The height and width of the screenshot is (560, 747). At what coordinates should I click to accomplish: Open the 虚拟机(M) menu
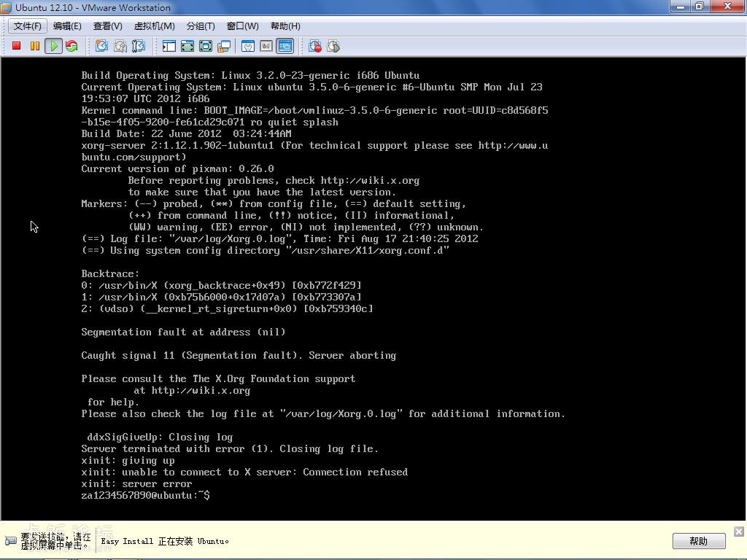click(x=154, y=26)
